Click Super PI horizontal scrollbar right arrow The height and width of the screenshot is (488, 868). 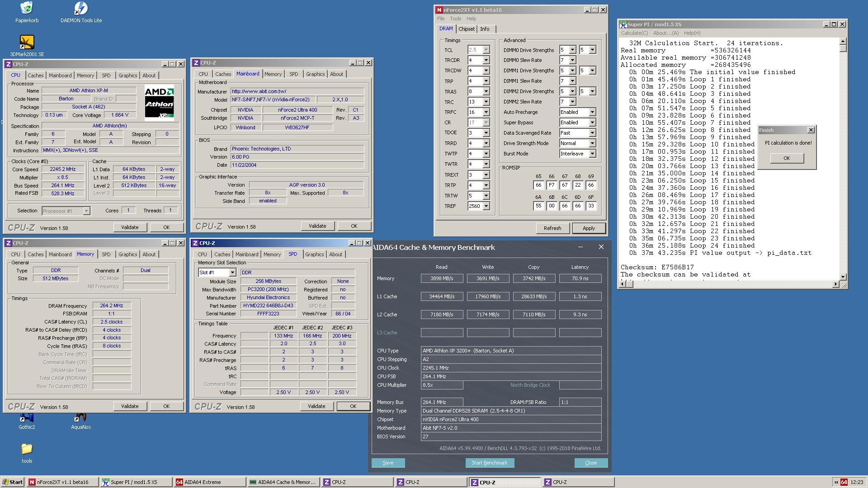pyautogui.click(x=835, y=284)
